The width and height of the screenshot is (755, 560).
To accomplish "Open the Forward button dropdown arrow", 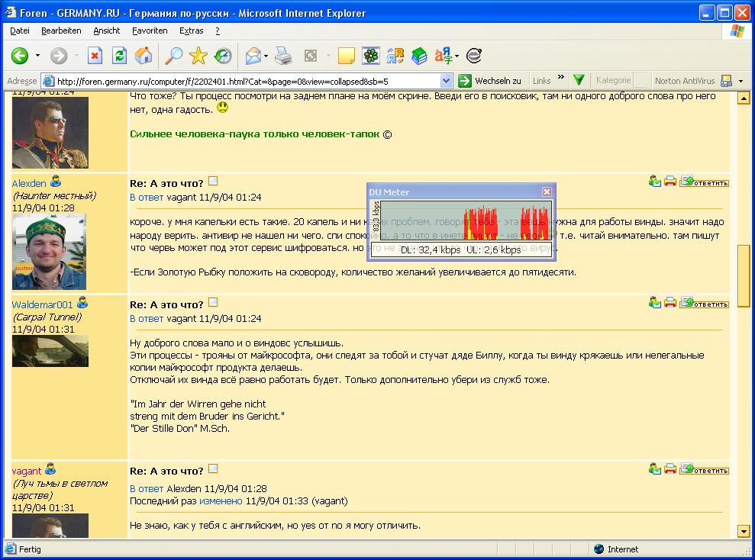I will tap(76, 56).
